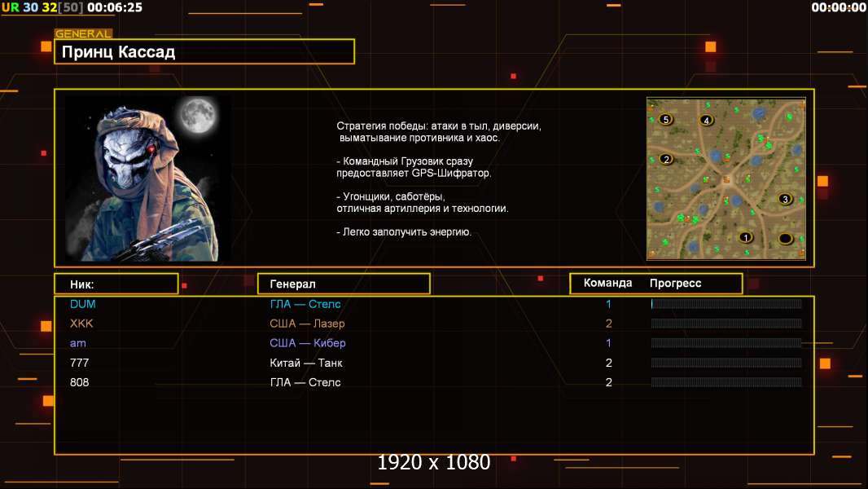868x489 pixels.
Task: Click start position marker 5 on minimap
Action: click(666, 119)
